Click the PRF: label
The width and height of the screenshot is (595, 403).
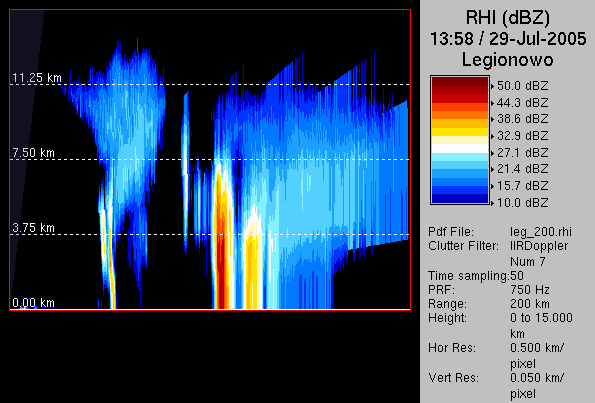[x=441, y=290]
